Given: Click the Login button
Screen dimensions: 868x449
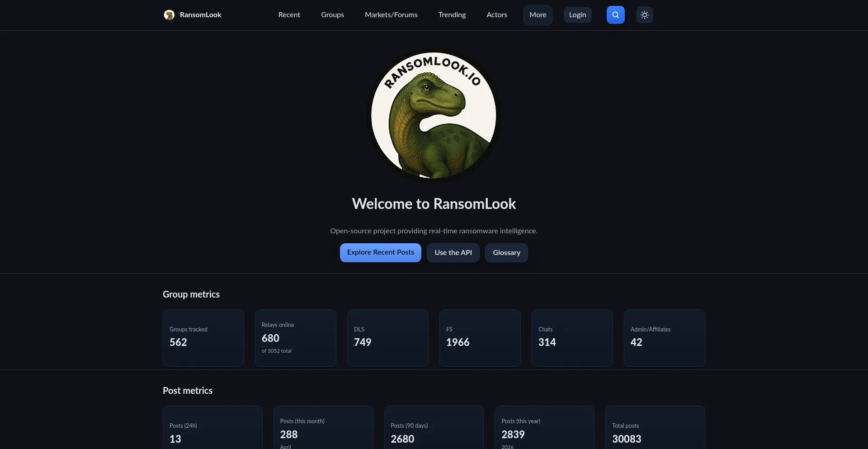Looking at the screenshot, I should pyautogui.click(x=577, y=15).
